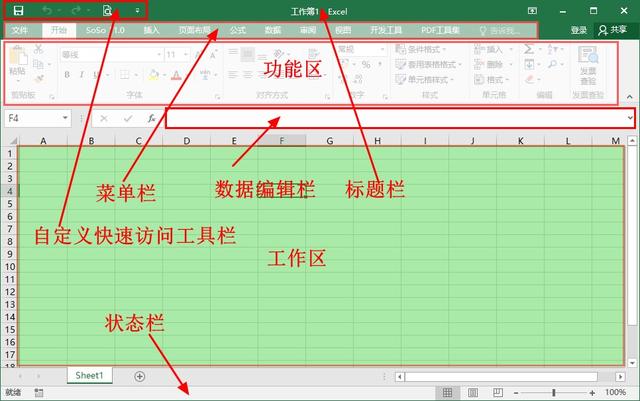This screenshot has height=401, width=640.
Task: Open the Name Box F4 dropdown
Action: pyautogui.click(x=65, y=118)
